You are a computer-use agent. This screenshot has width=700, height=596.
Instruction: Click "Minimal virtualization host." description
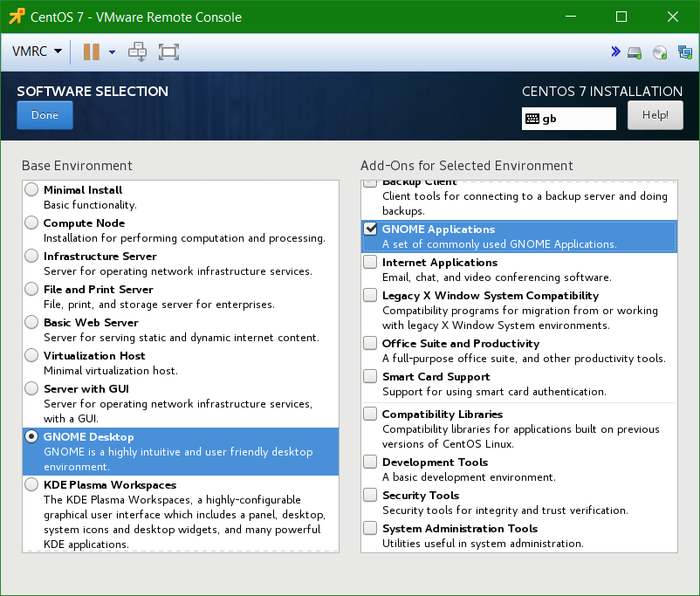(111, 371)
